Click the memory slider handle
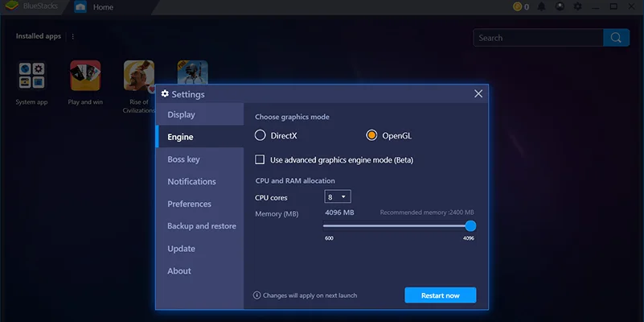The width and height of the screenshot is (644, 322). 470,225
